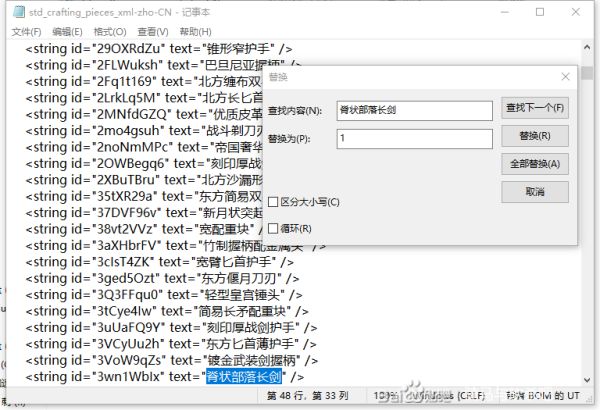Click the highlighted text 脊状部落长剑 in editor
The width and height of the screenshot is (600, 410).
[x=243, y=376]
